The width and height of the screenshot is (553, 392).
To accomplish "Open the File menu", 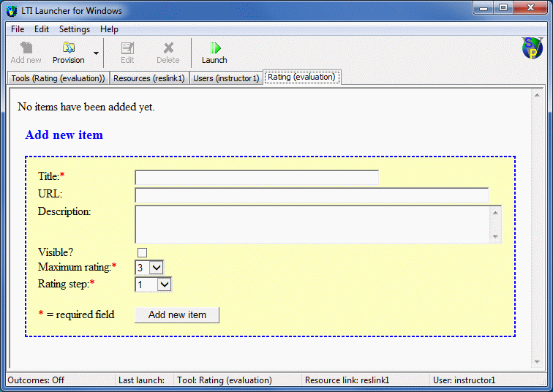I will click(x=18, y=29).
